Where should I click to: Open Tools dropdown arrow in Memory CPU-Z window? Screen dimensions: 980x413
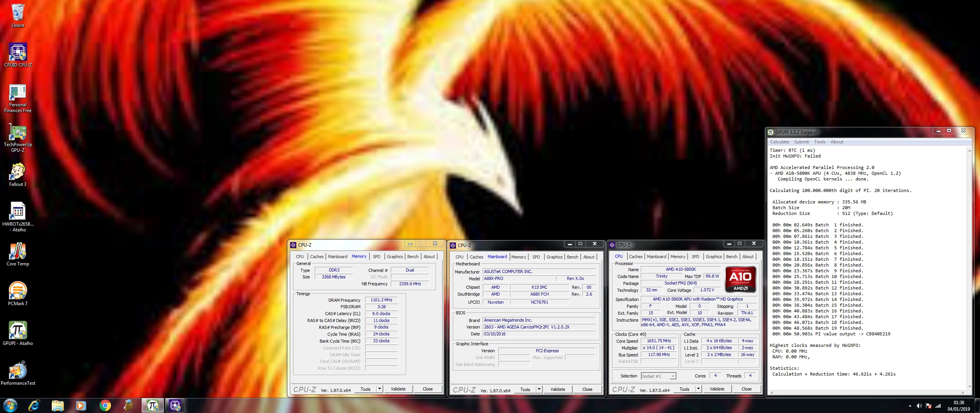click(379, 389)
